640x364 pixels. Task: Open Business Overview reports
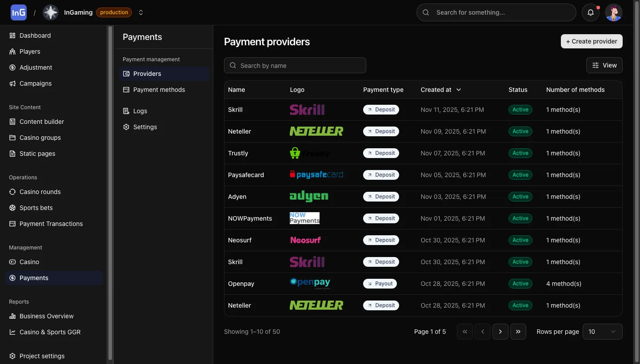[46, 316]
